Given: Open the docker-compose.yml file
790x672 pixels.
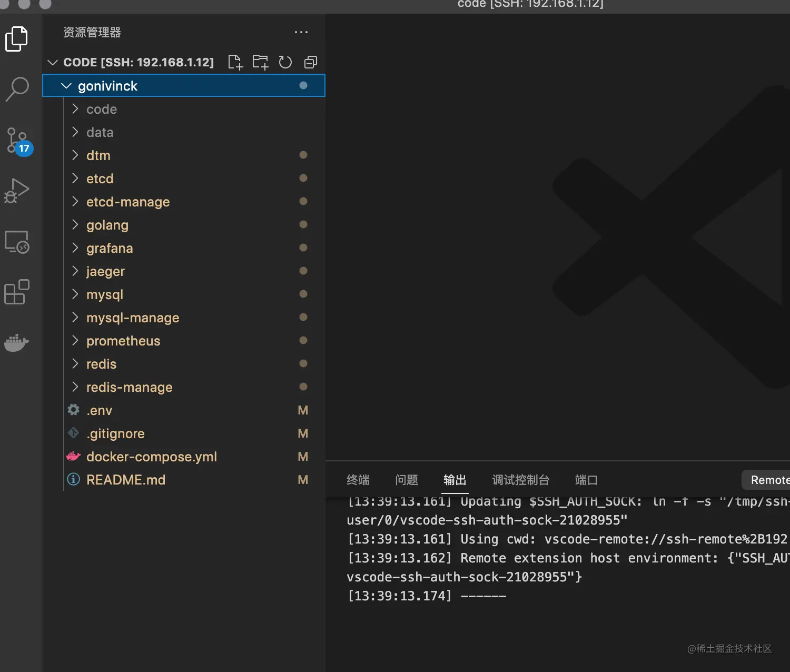Looking at the screenshot, I should pyautogui.click(x=184, y=457).
